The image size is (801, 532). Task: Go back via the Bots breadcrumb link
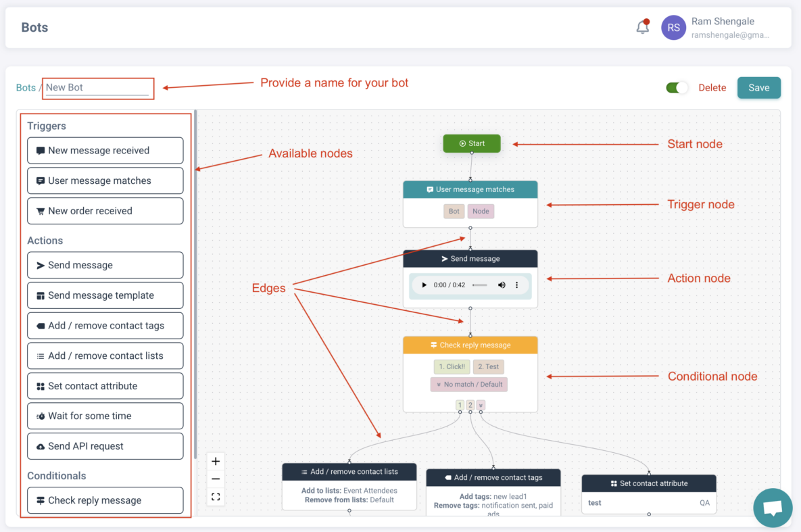(x=26, y=88)
